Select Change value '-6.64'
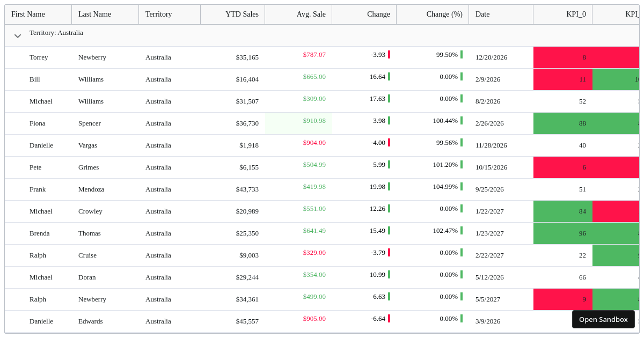Viewport: 644px width, 338px height. click(x=378, y=319)
